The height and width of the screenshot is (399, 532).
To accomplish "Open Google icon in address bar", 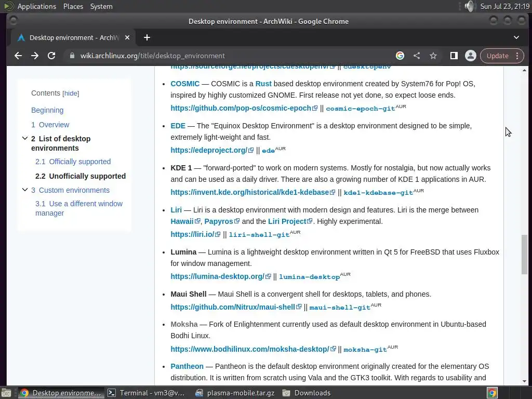I will click(400, 56).
